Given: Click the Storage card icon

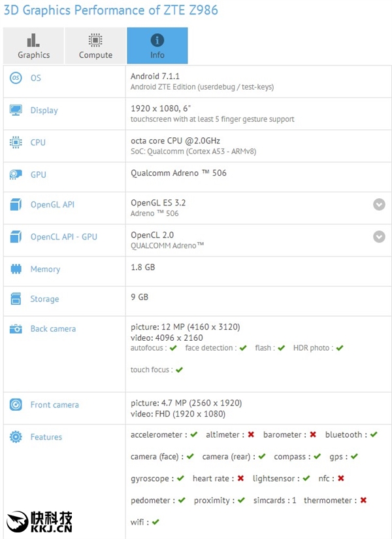Looking at the screenshot, I should (x=16, y=299).
